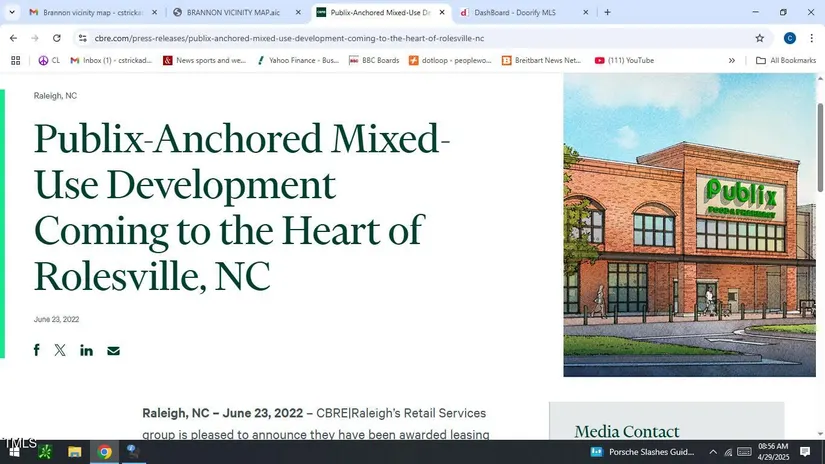Open notification center icon
The width and height of the screenshot is (825, 464).
coord(805,452)
